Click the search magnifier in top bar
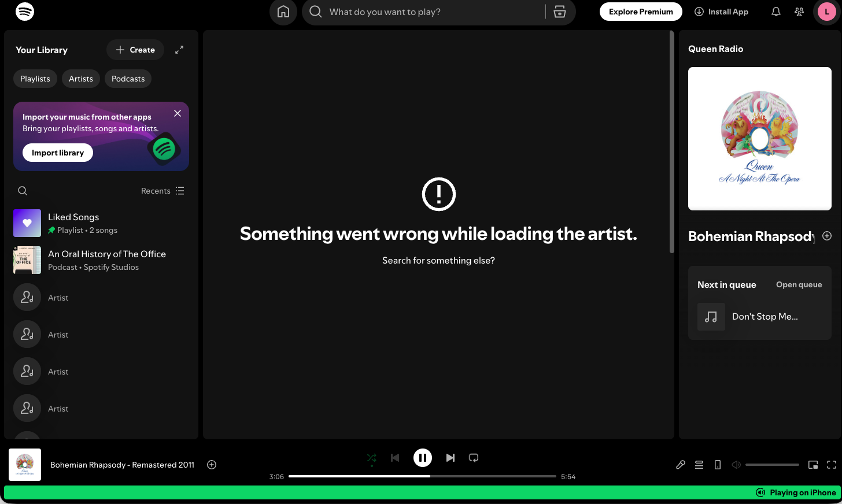Image resolution: width=842 pixels, height=504 pixels. pyautogui.click(x=316, y=12)
